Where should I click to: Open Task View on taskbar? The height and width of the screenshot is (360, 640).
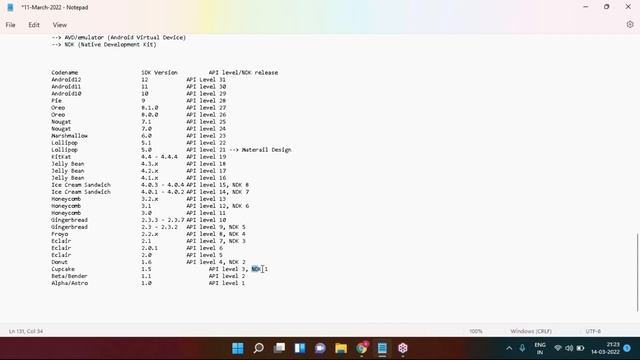click(279, 348)
